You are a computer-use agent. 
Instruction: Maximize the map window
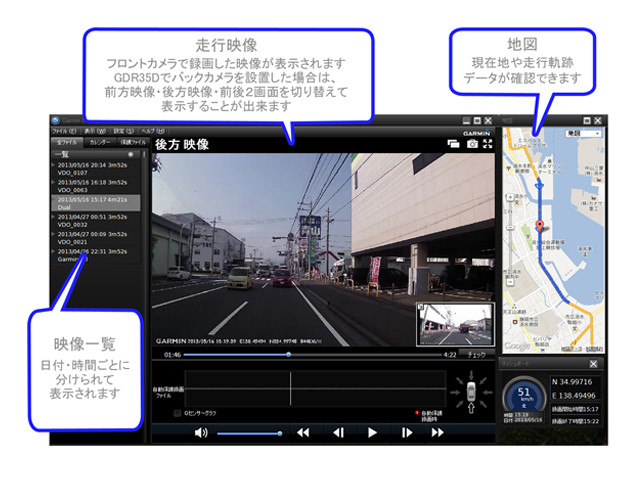click(587, 120)
